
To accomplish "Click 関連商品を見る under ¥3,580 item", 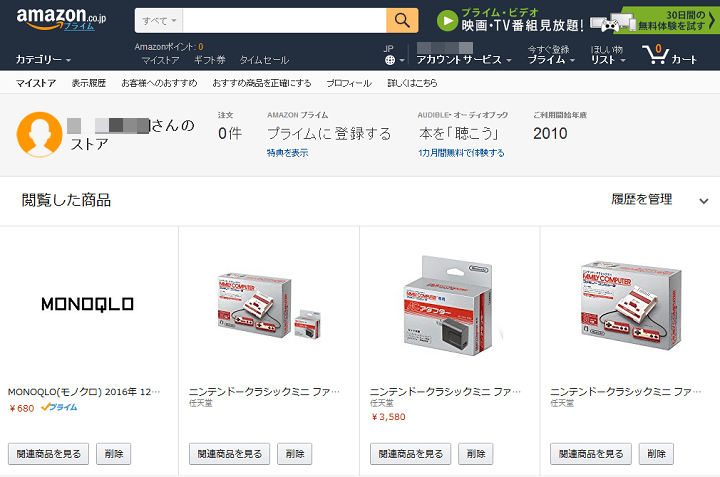I will (411, 454).
